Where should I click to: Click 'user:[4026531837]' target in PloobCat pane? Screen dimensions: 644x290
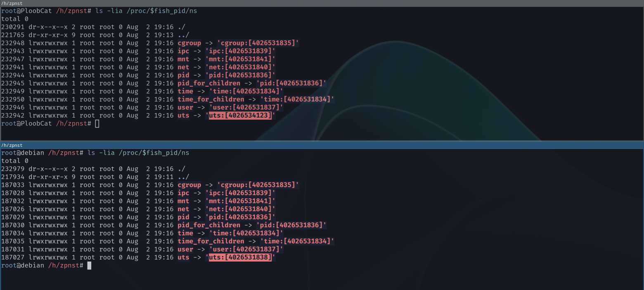[x=246, y=107]
